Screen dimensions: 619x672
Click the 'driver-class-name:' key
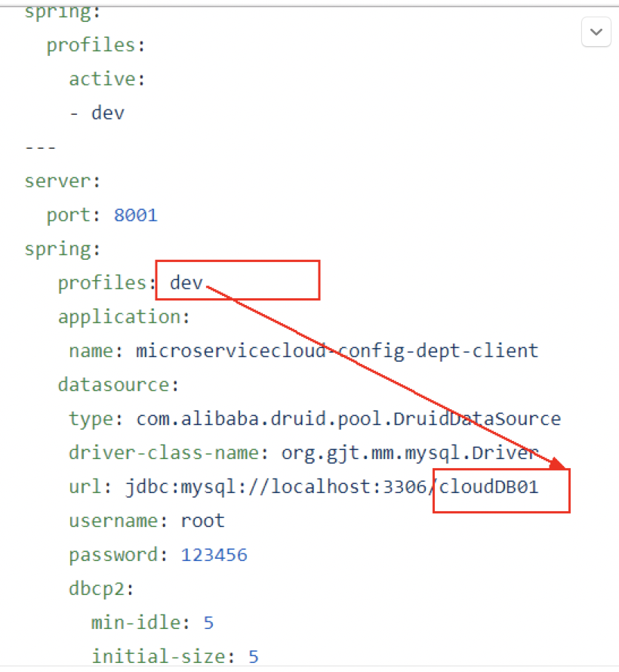[x=169, y=453]
